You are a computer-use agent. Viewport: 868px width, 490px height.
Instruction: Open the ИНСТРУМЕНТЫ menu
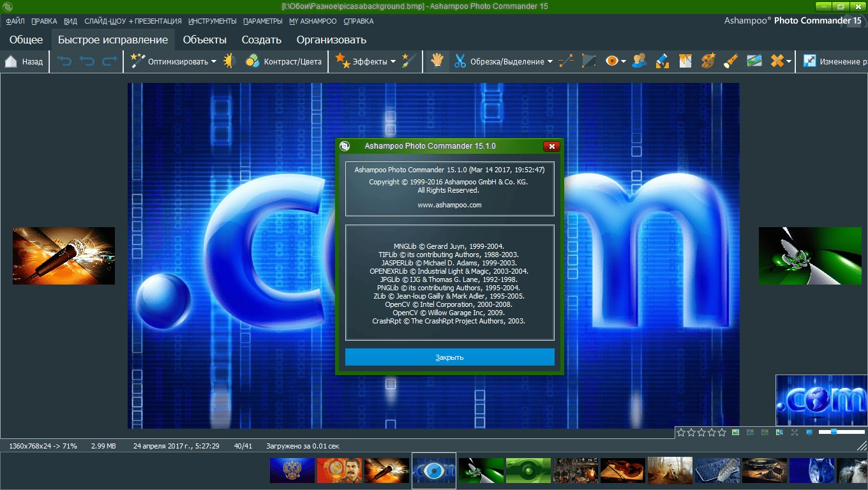(213, 21)
